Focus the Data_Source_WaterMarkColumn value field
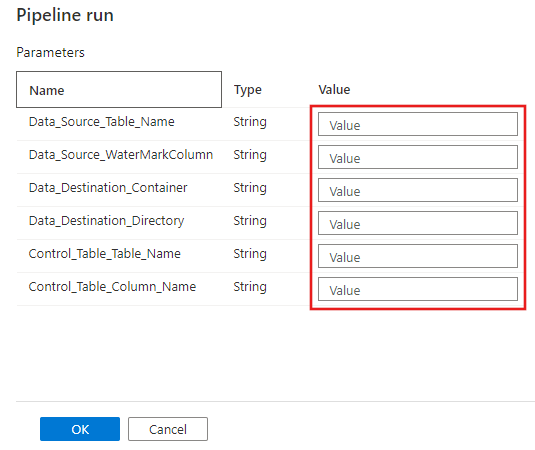 [418, 157]
